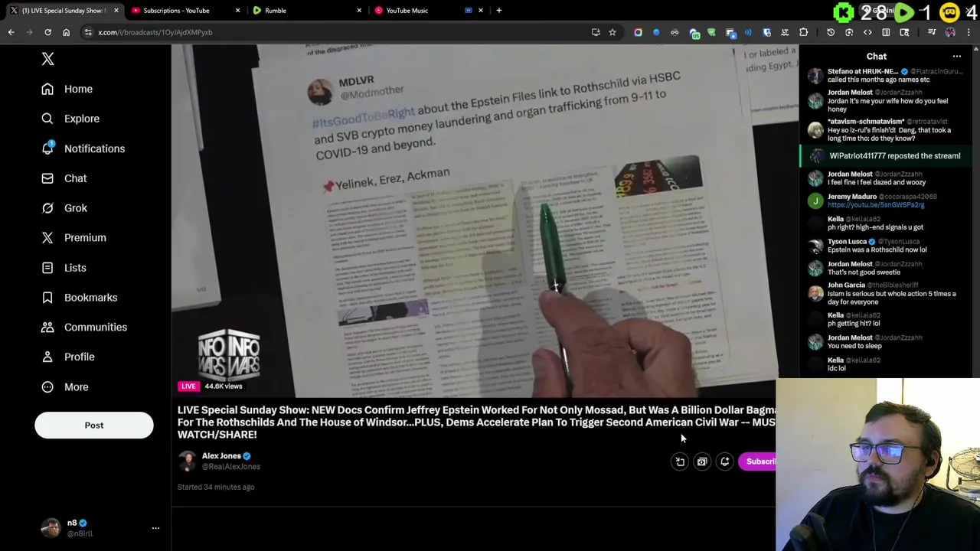Click the Post button
The height and width of the screenshot is (551, 980).
tap(94, 425)
